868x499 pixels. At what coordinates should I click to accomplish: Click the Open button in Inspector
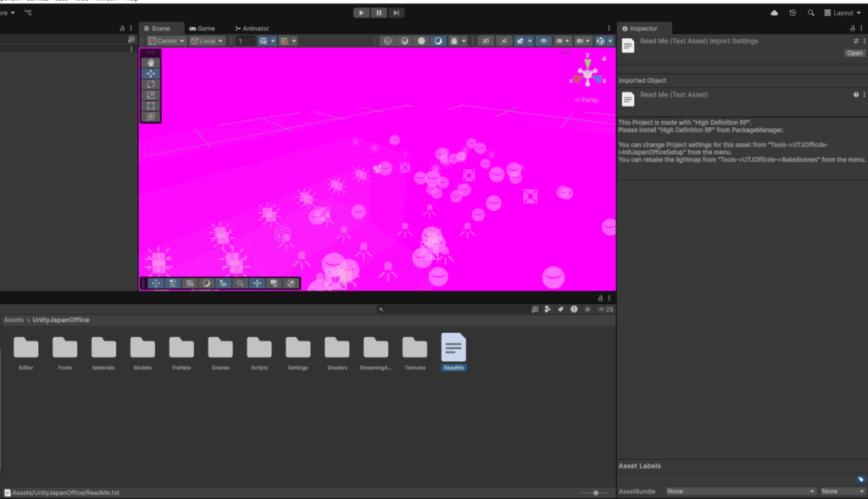[854, 53]
